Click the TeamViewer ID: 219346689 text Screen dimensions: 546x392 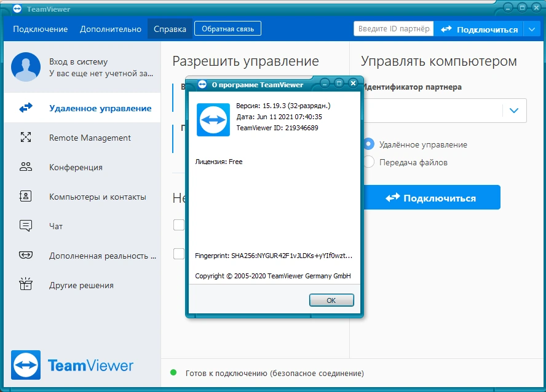click(277, 128)
